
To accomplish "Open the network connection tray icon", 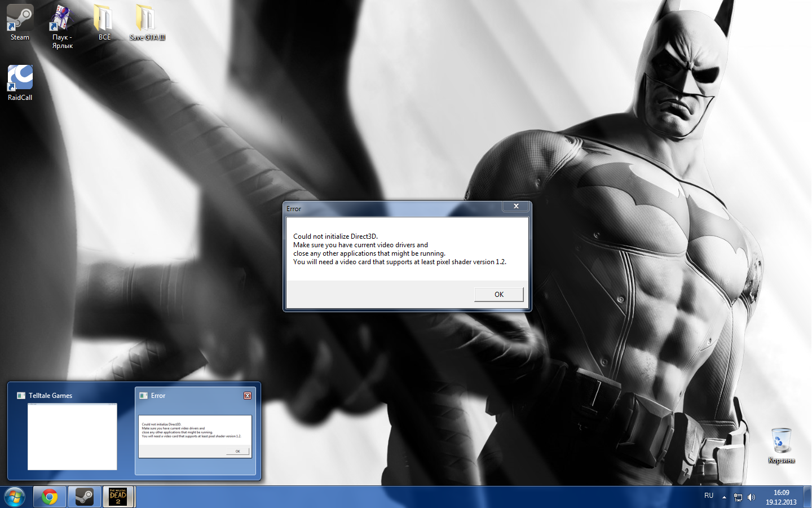I will [738, 497].
